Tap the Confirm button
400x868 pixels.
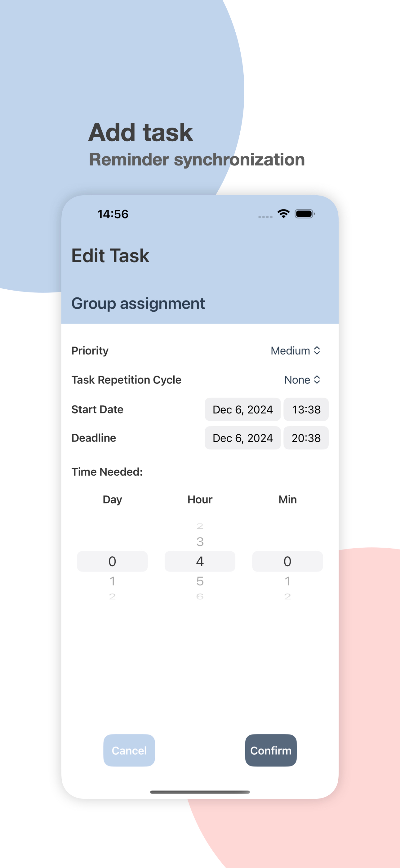coord(271,750)
